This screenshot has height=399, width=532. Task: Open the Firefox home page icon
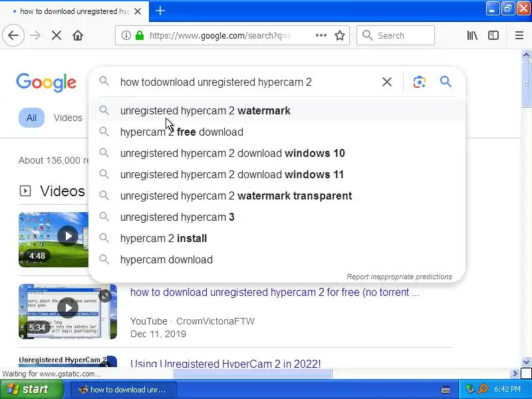click(78, 35)
